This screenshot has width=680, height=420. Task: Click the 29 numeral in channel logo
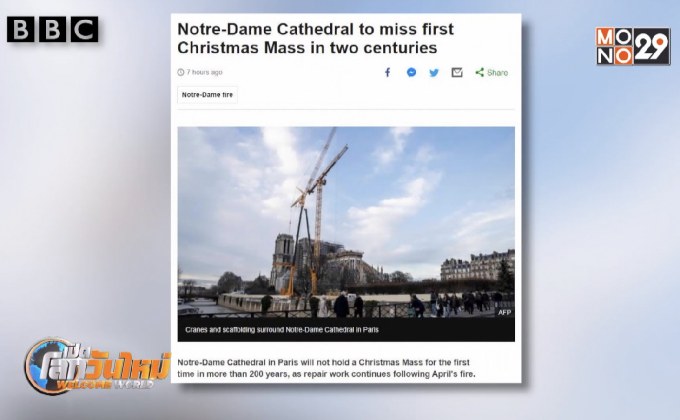coord(651,46)
